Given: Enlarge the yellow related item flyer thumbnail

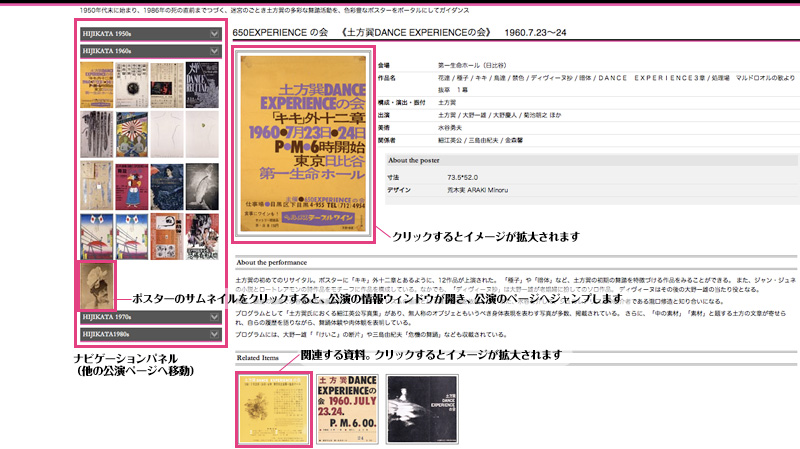Looking at the screenshot, I should (274, 409).
